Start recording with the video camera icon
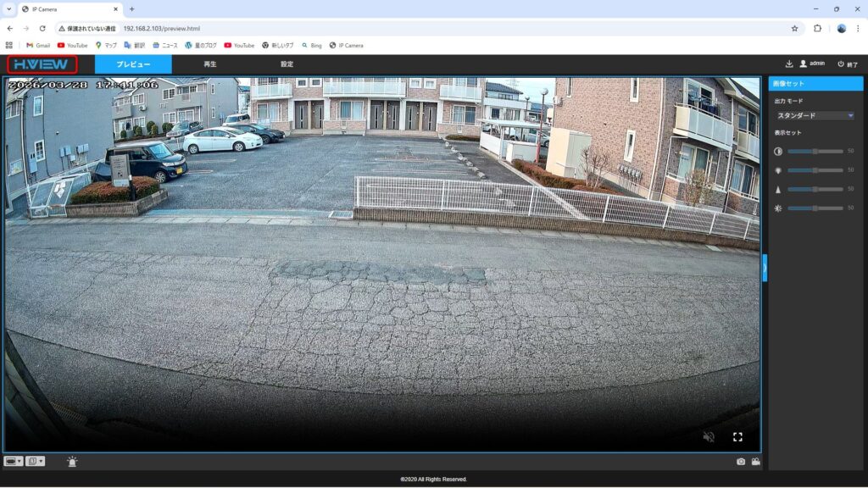868x488 pixels. click(x=756, y=462)
